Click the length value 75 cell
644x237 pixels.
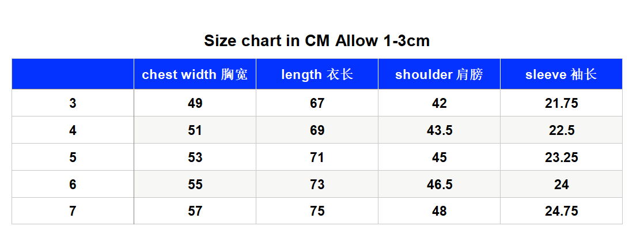click(x=317, y=211)
